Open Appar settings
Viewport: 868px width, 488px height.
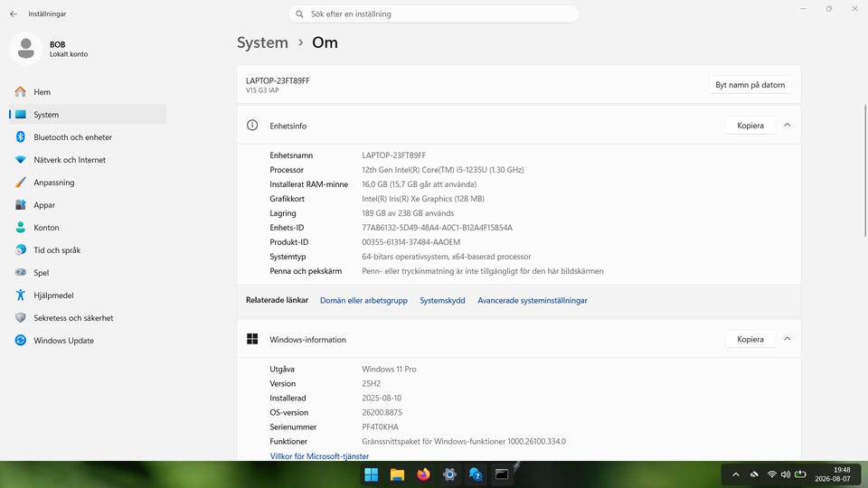[88, 205]
